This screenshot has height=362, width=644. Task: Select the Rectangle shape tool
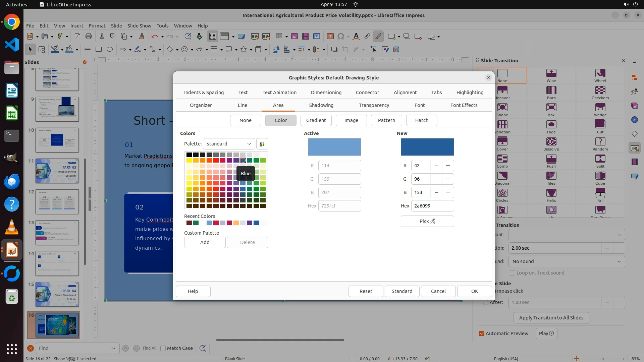(98, 50)
